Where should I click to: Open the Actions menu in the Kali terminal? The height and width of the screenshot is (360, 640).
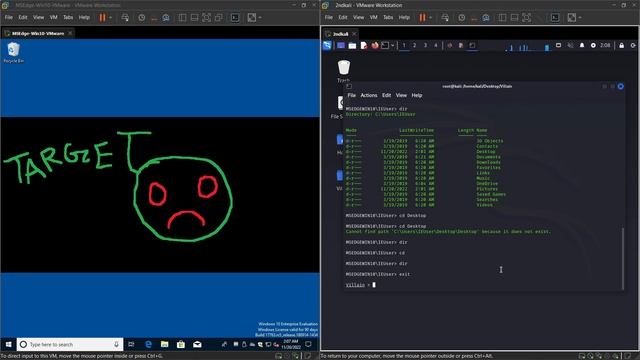point(369,95)
